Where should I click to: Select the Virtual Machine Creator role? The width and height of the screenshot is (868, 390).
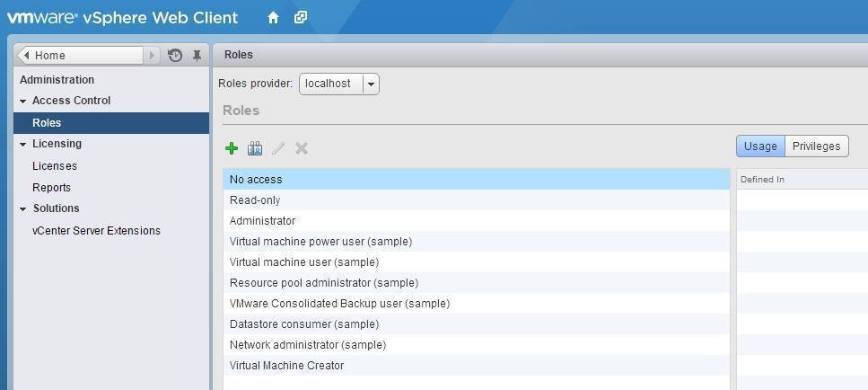pos(477,366)
